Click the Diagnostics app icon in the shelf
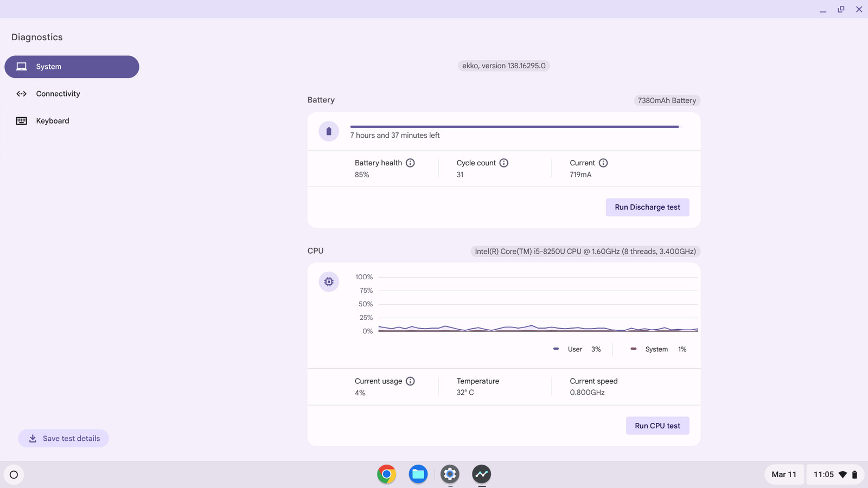Screen dimensions: 868x488 481,474
